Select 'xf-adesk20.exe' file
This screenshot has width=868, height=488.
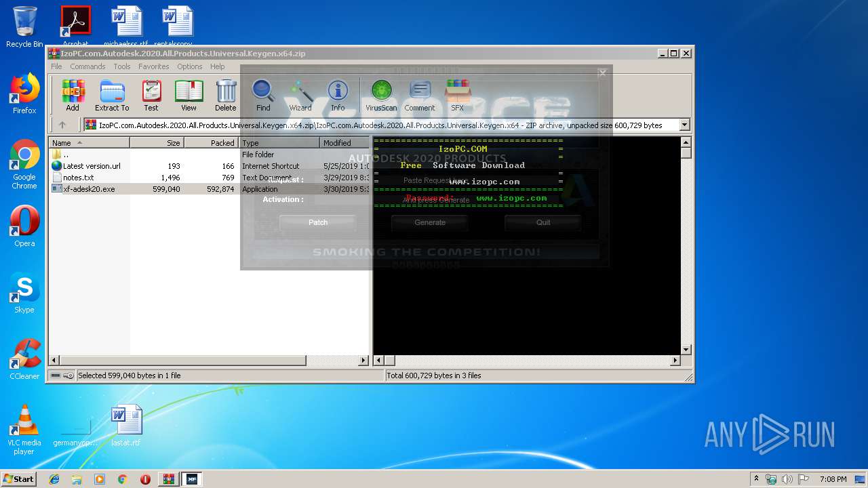pos(210,189)
